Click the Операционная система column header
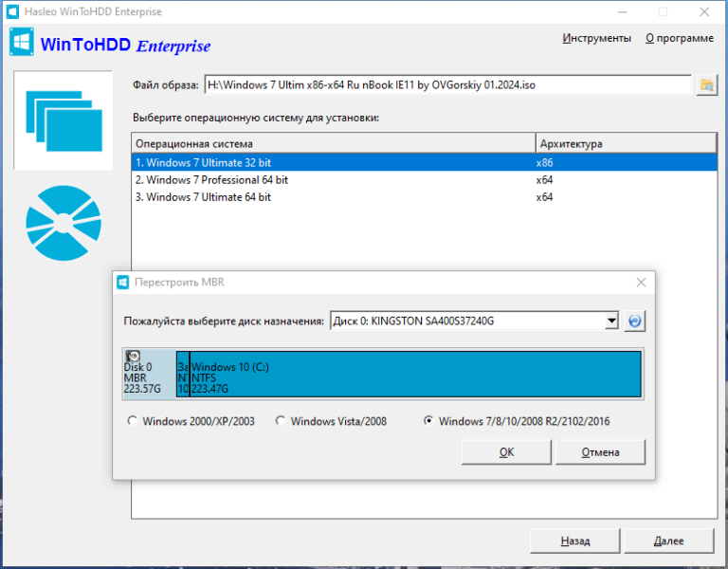 tap(334, 143)
